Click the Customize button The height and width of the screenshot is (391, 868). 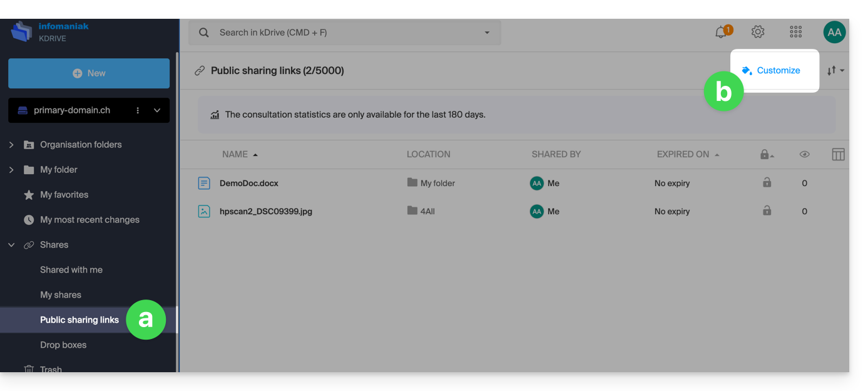774,71
